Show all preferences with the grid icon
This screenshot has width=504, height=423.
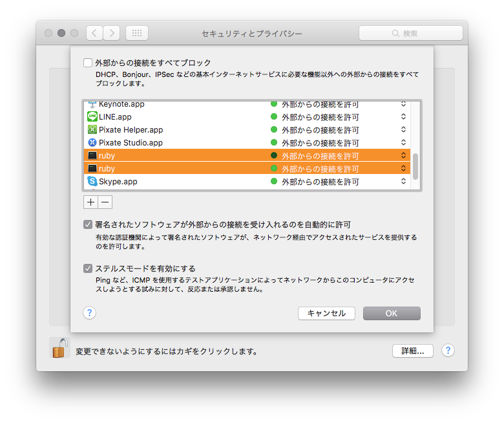137,33
